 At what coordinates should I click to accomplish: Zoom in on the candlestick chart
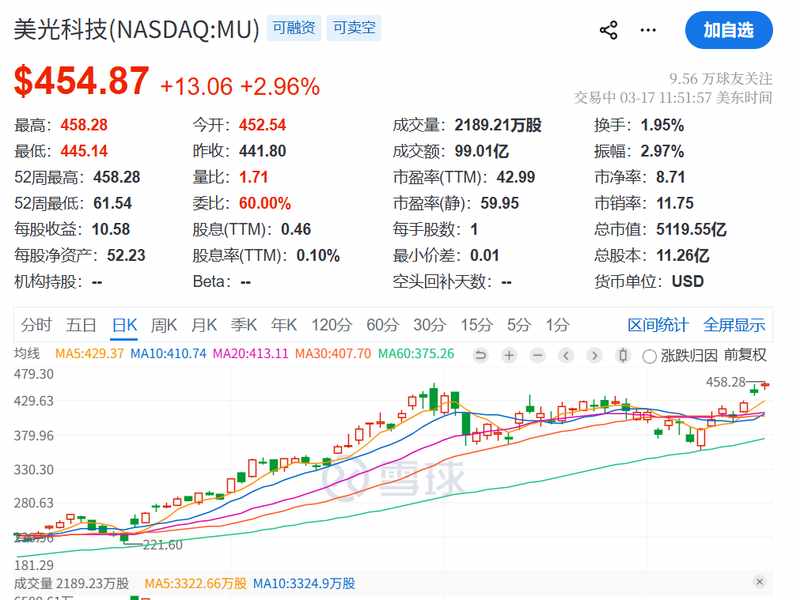point(509,355)
